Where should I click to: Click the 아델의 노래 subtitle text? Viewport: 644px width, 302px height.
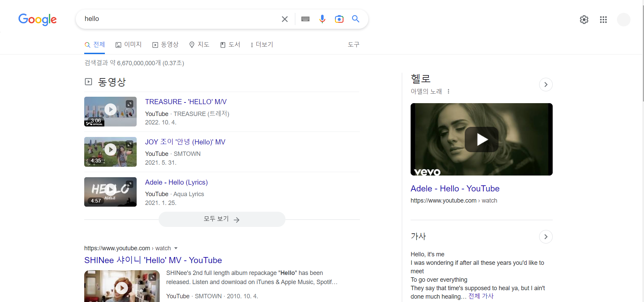pyautogui.click(x=426, y=91)
